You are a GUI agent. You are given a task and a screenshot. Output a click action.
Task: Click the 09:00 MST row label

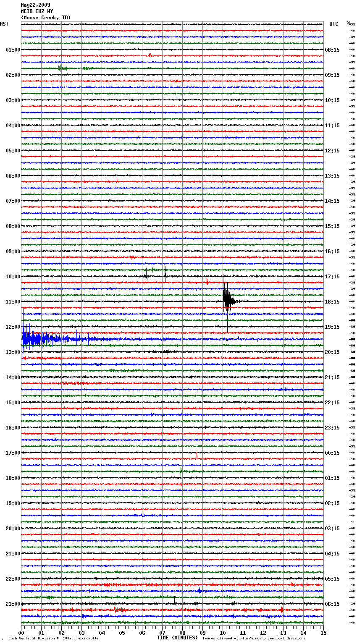click(13, 251)
